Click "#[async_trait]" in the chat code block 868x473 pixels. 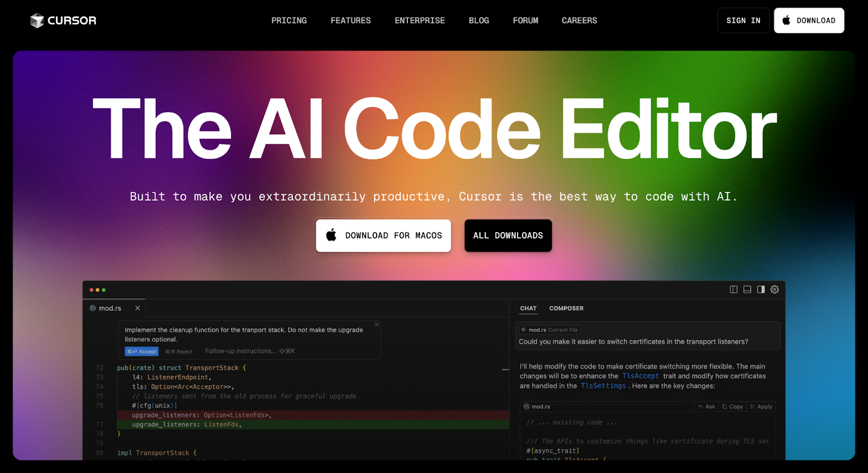coord(553,451)
